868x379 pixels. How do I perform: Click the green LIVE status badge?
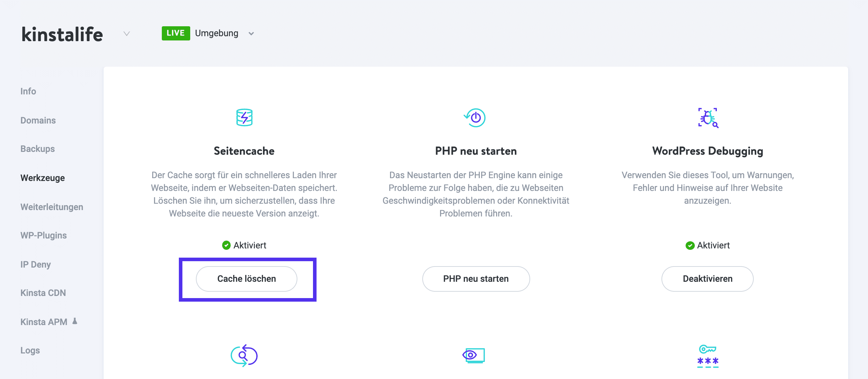coord(175,33)
